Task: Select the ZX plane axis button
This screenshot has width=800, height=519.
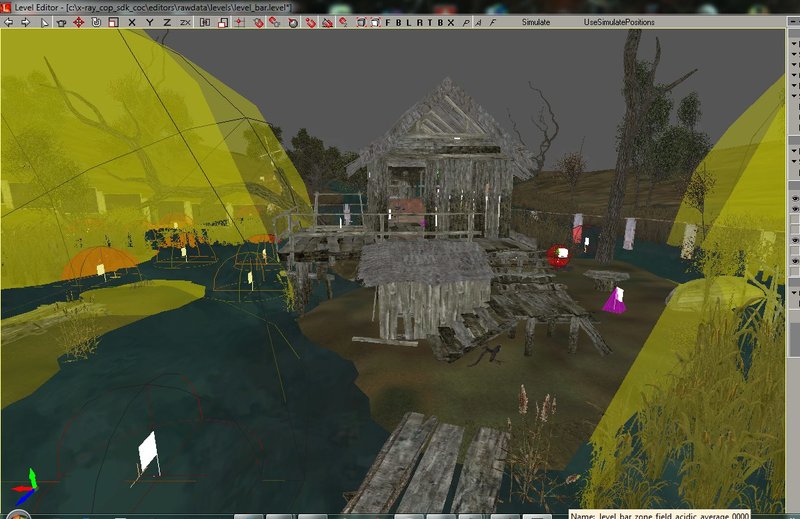Action: pos(185,22)
